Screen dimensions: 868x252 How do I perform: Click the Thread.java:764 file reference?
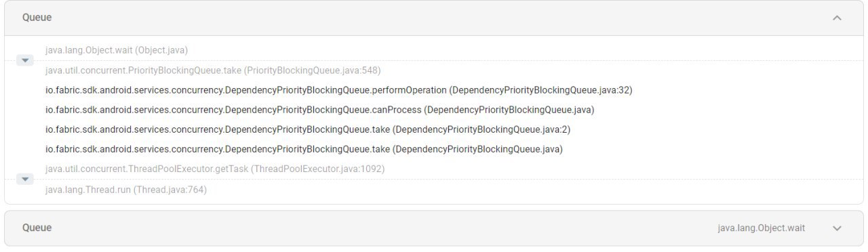point(170,190)
